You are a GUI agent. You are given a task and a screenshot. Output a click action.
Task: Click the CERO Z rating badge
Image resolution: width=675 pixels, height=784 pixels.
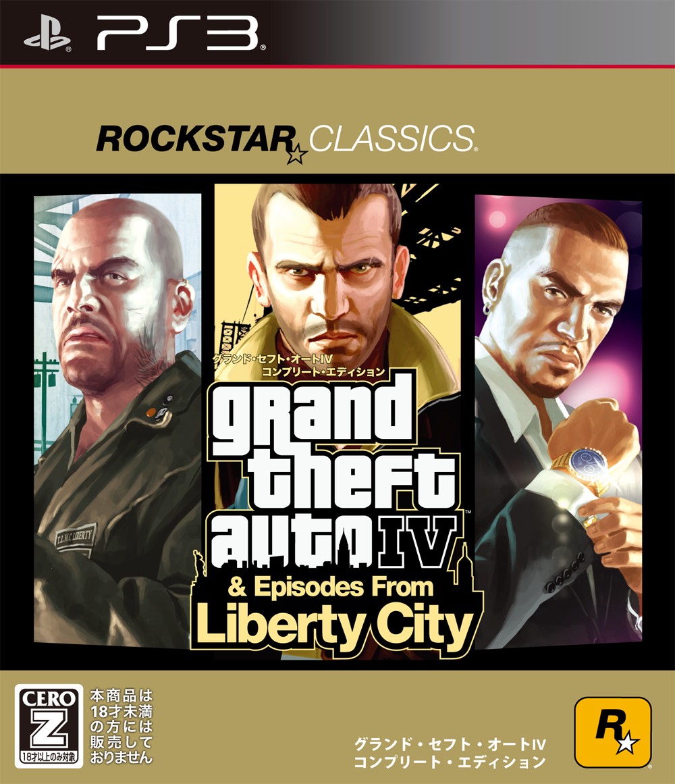[x=49, y=725]
